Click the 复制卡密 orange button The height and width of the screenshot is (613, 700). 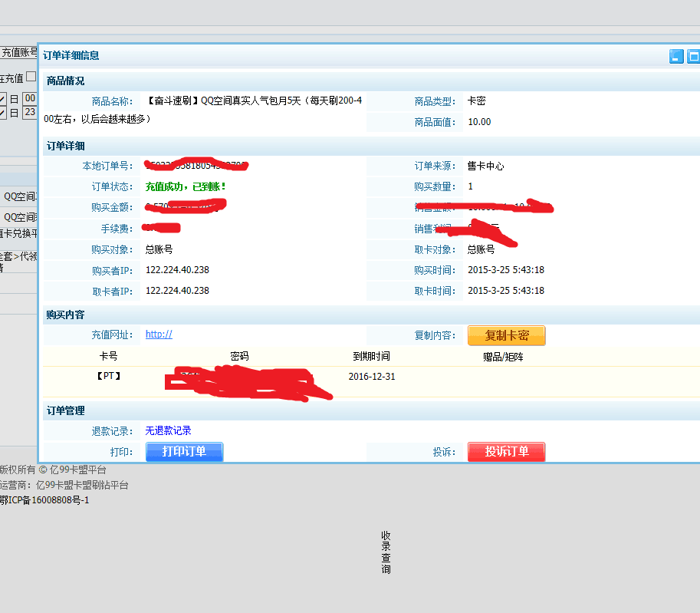click(506, 335)
